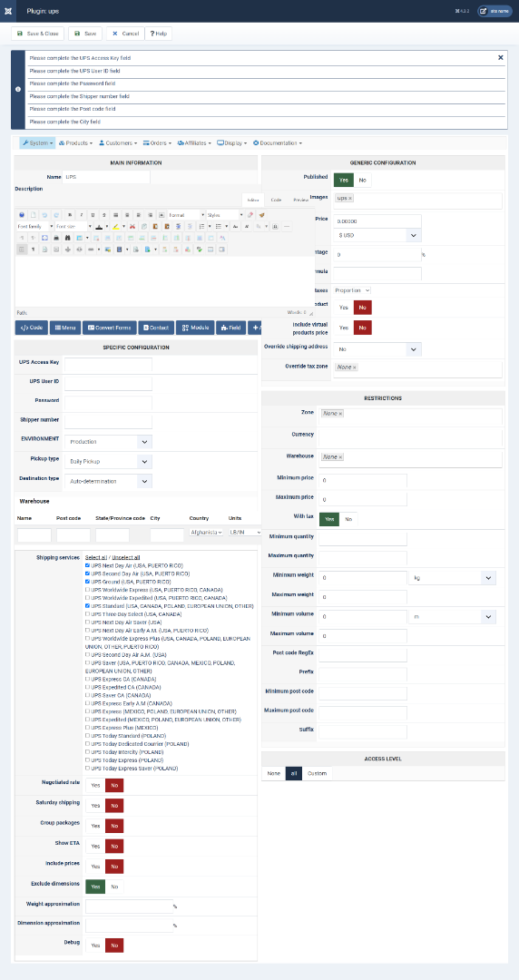519x980 pixels.
Task: Click the Help button
Action: 158,34
